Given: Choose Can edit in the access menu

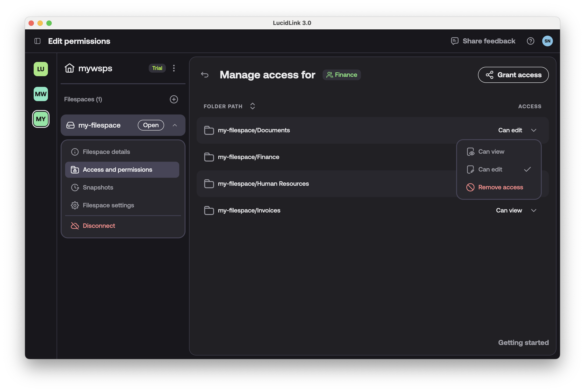Looking at the screenshot, I should click(499, 169).
